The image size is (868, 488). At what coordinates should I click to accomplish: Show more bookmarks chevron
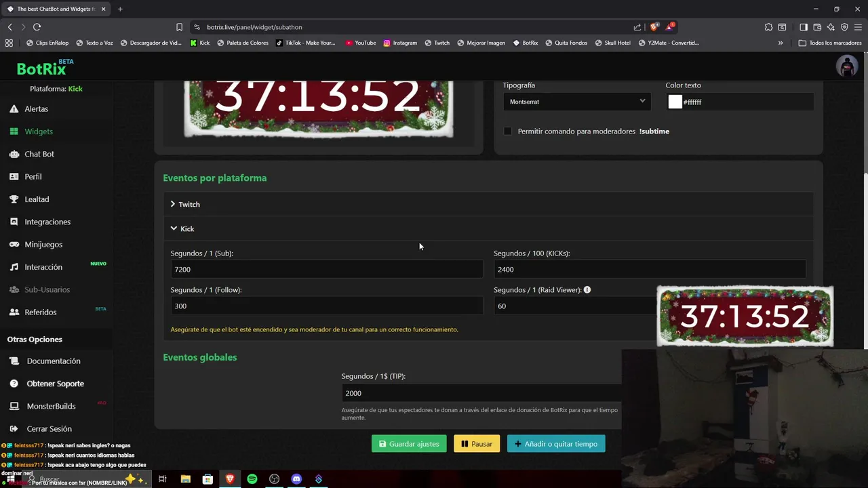coord(781,43)
